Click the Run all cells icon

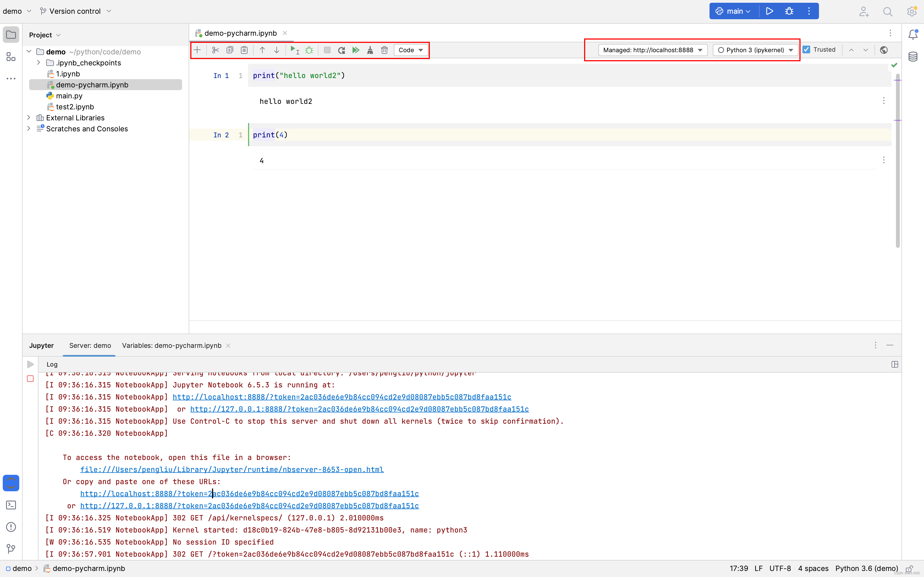356,50
